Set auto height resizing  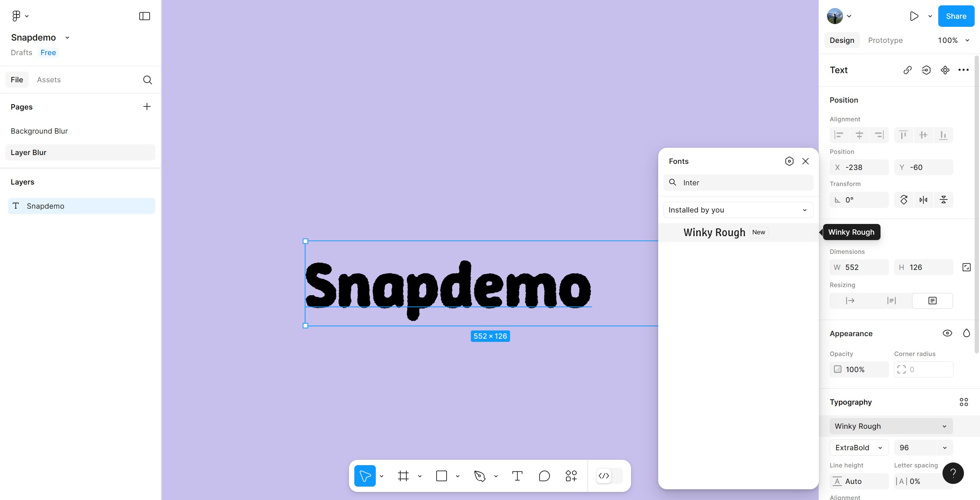(x=891, y=301)
